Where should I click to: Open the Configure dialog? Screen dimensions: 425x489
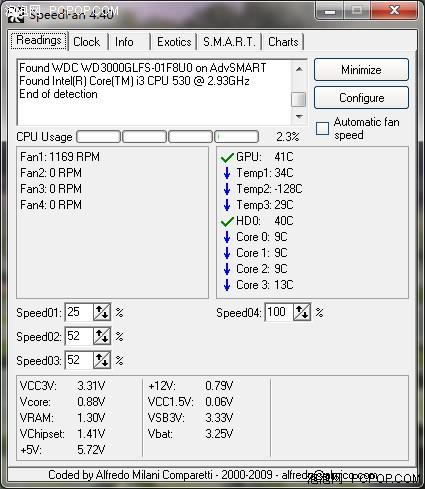361,98
